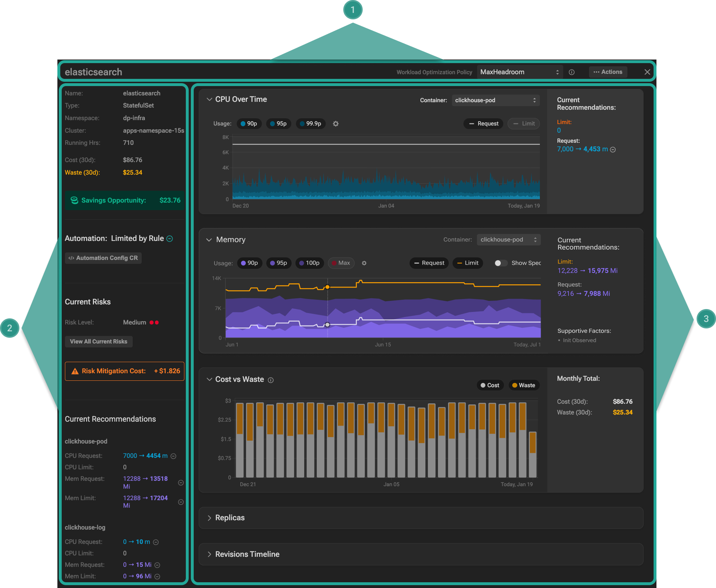Viewport: 716px width, 588px height.
Task: Click minus icon next to clickhouse-pod CPU Request
Action: [x=173, y=456]
